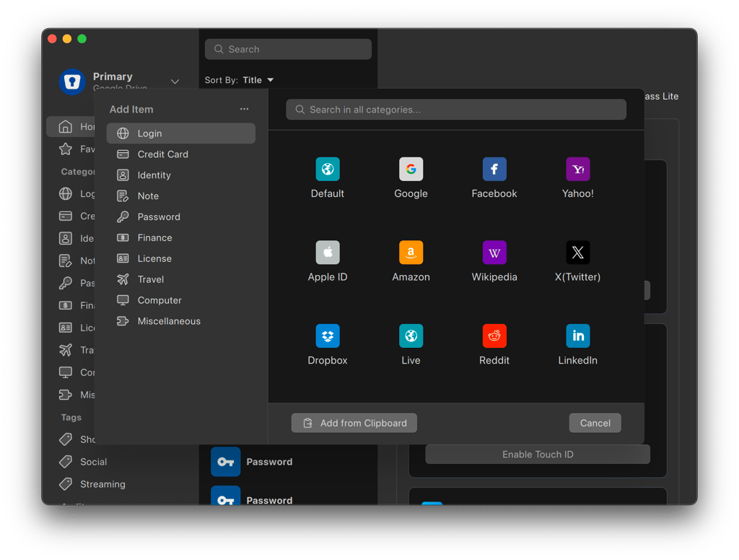
Task: Select Travel in Add Item list
Action: click(181, 279)
